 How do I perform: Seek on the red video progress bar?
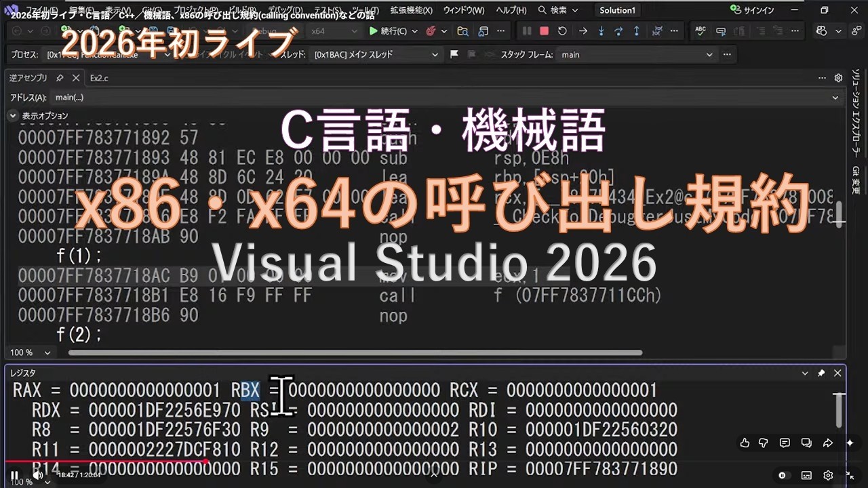tap(105, 462)
